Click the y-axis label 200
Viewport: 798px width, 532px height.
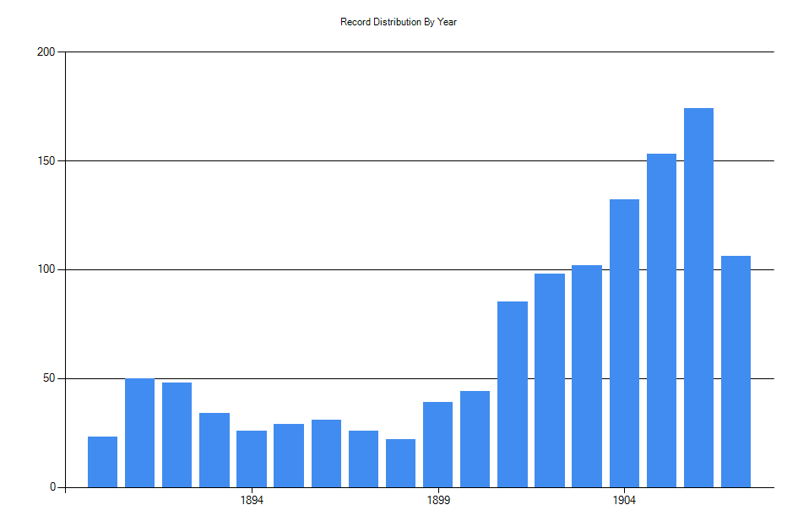pos(46,52)
